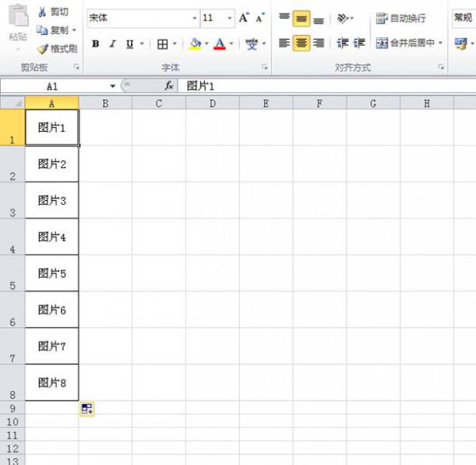Viewport: 476px width, 465px height.
Task: Toggle underline formatting
Action: pyautogui.click(x=129, y=44)
